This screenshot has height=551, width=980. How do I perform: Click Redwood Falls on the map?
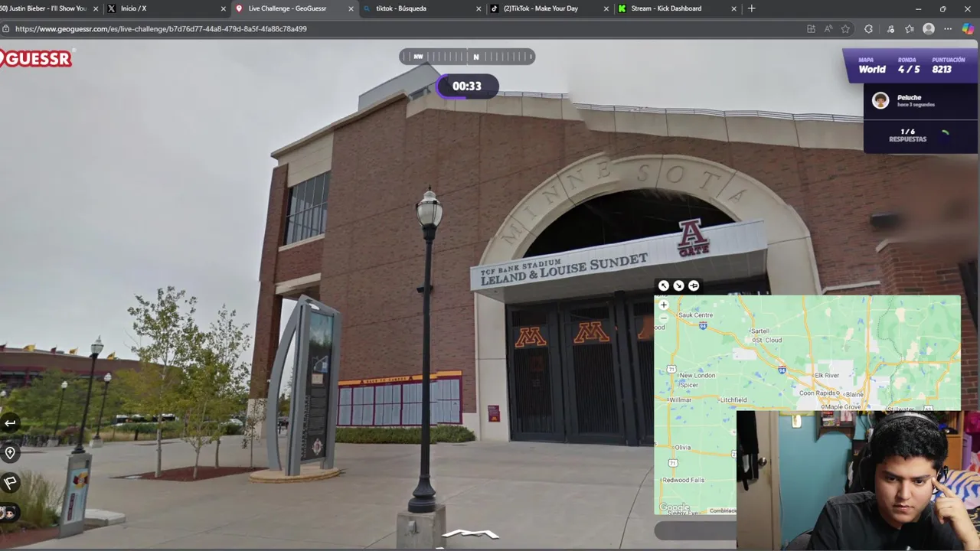tap(684, 480)
